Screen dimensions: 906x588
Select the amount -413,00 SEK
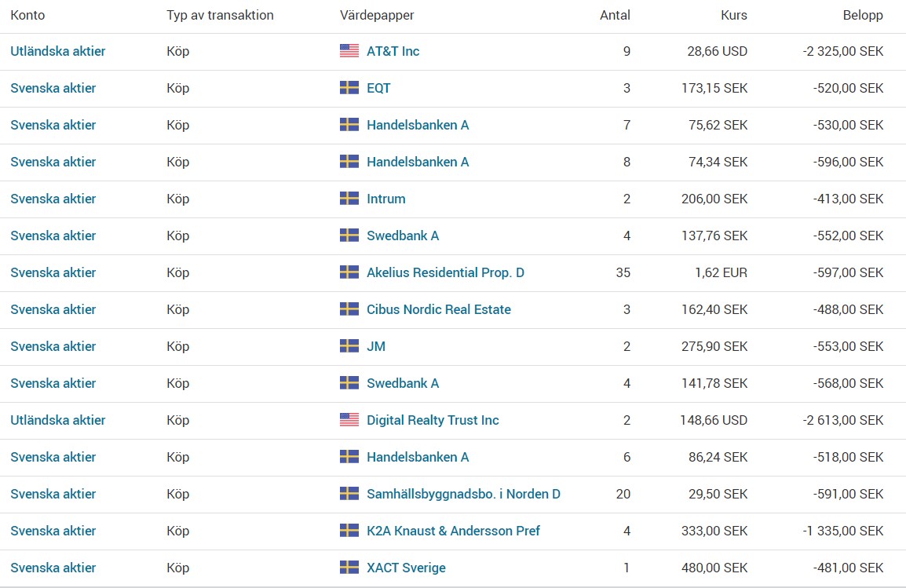coord(848,199)
